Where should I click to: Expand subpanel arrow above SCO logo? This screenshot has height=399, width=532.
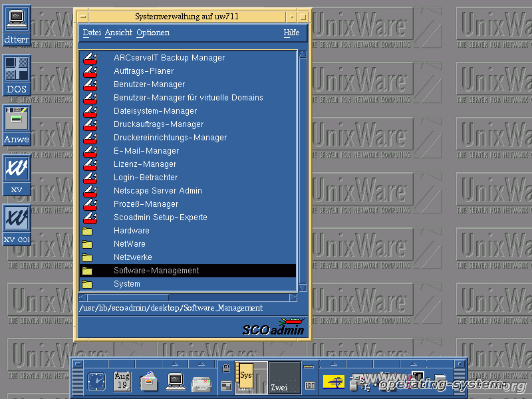click(334, 364)
